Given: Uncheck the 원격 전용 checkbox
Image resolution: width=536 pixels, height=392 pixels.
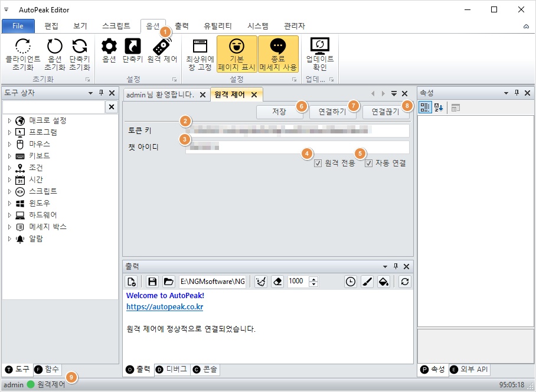Looking at the screenshot, I should pos(318,164).
